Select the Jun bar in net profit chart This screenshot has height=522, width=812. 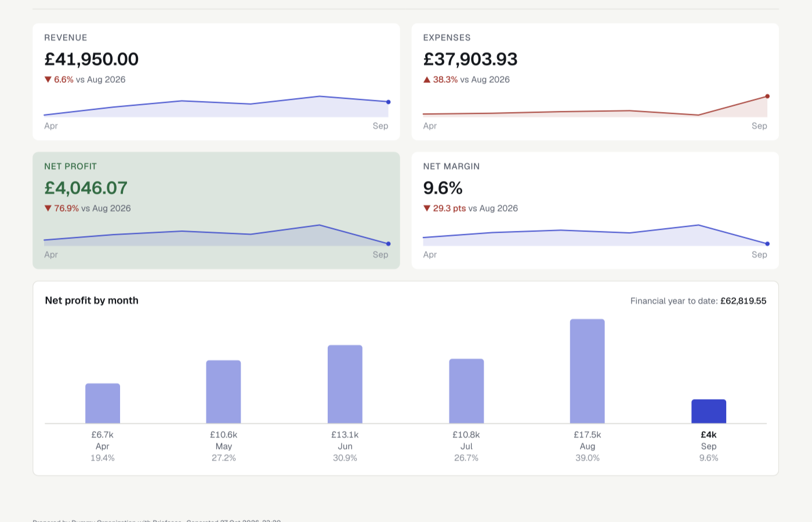point(345,384)
